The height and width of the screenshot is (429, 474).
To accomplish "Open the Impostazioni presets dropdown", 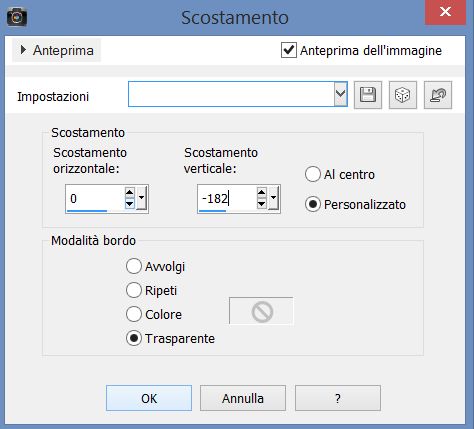I will 341,94.
